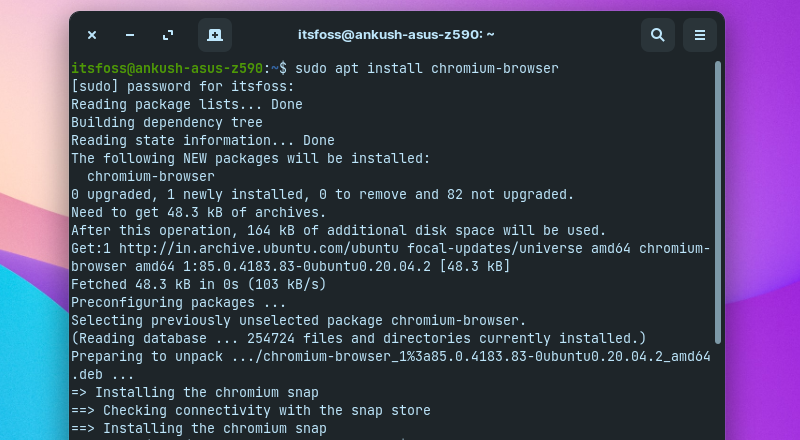The width and height of the screenshot is (800, 440).
Task: Open a new terminal tab
Action: coord(214,35)
